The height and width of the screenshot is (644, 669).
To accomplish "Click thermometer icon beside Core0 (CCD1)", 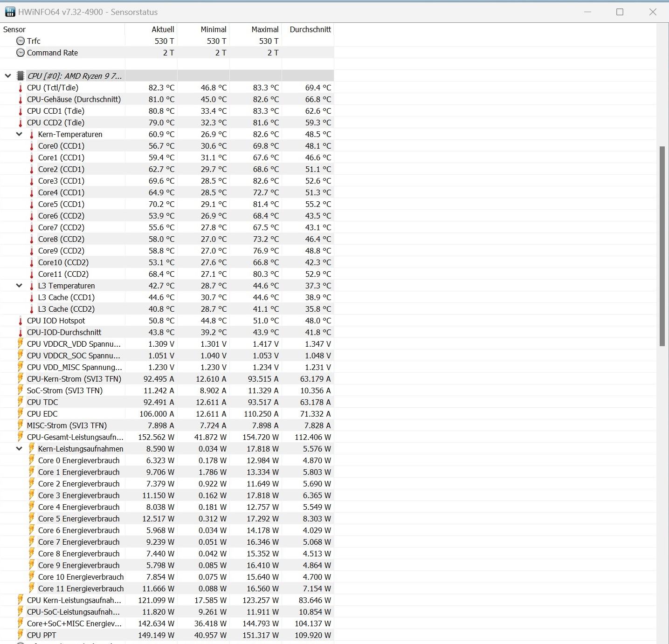I will click(32, 146).
